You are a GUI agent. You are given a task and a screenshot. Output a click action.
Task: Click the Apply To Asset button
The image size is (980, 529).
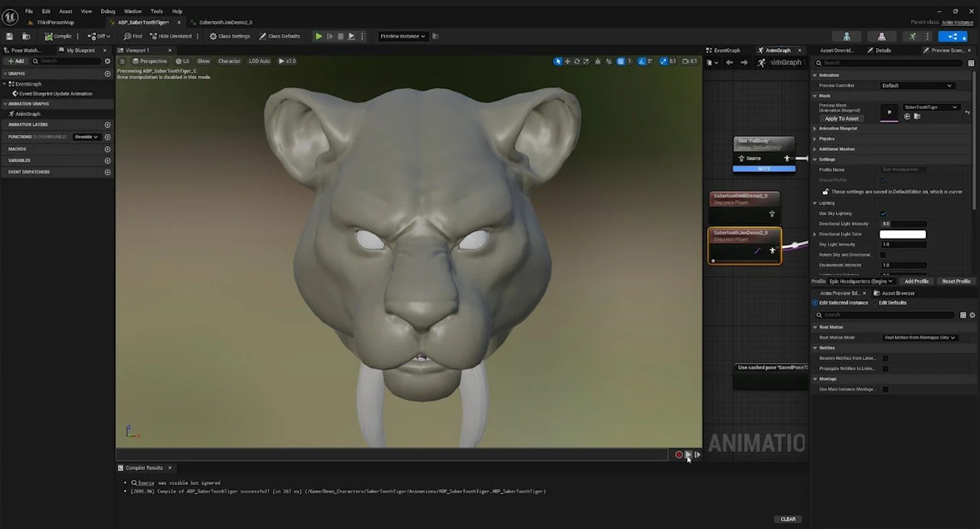click(841, 118)
